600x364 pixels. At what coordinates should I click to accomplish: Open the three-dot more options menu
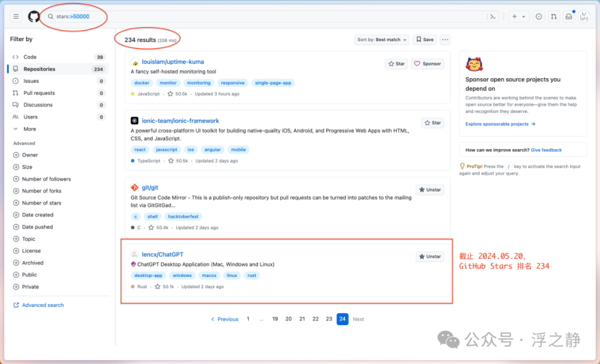[x=444, y=40]
